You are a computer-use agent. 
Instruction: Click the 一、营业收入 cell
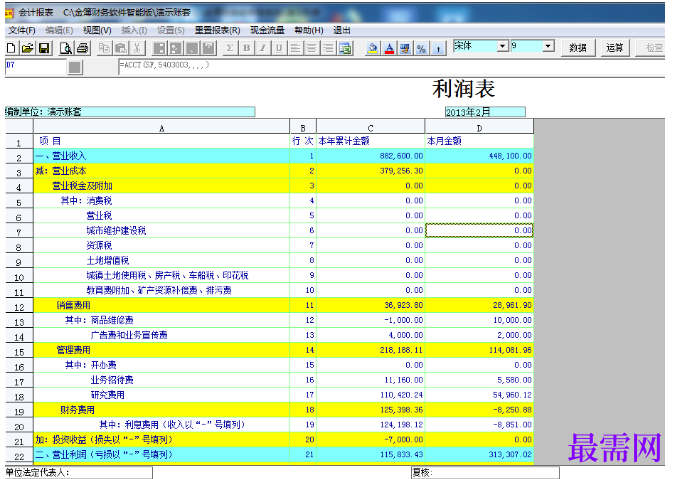point(162,156)
